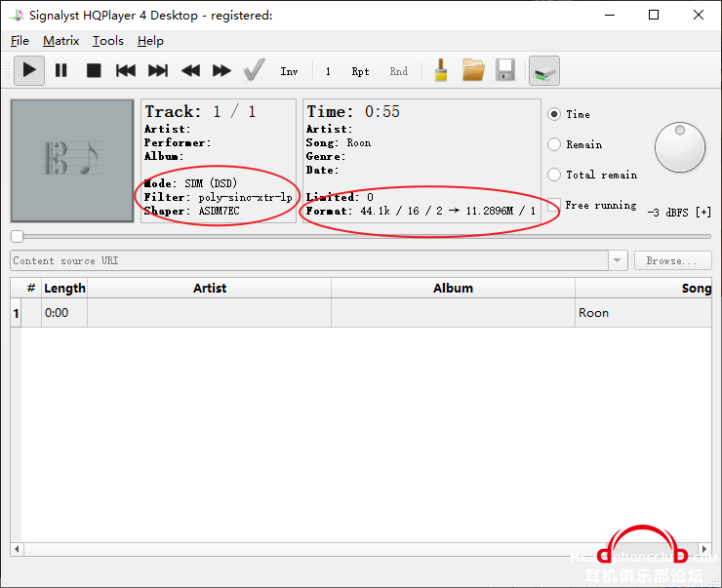Skip to the next track
This screenshot has width=722, height=588.
157,71
